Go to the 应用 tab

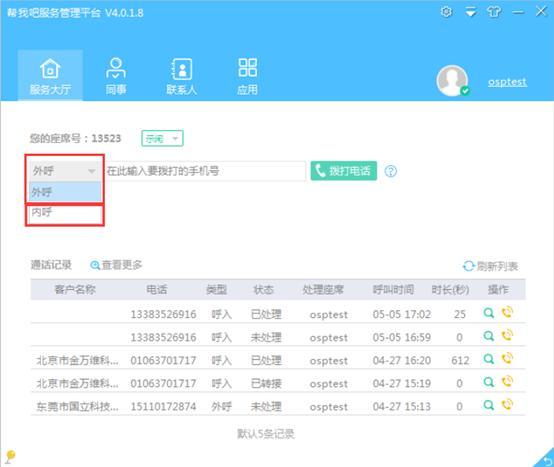pos(247,76)
